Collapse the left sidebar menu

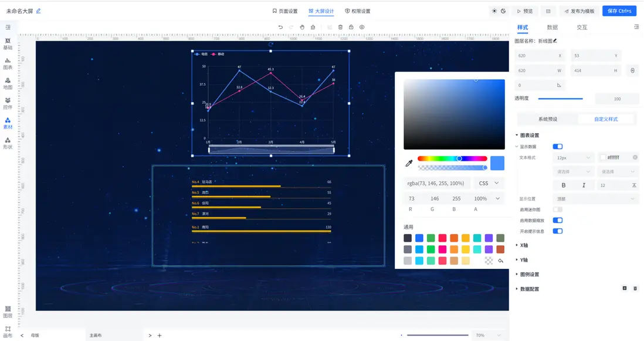pos(8,27)
